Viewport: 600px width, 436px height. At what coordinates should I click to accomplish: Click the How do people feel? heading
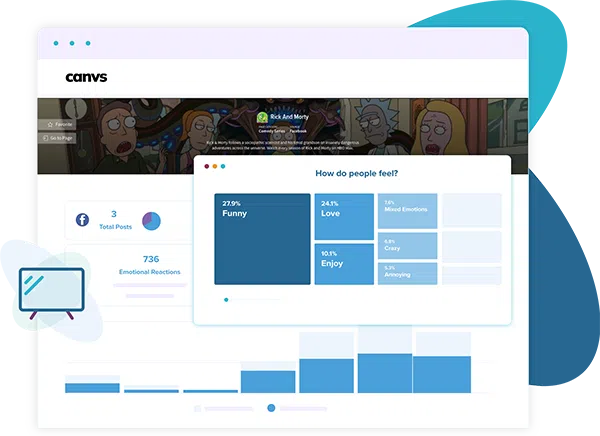click(357, 173)
